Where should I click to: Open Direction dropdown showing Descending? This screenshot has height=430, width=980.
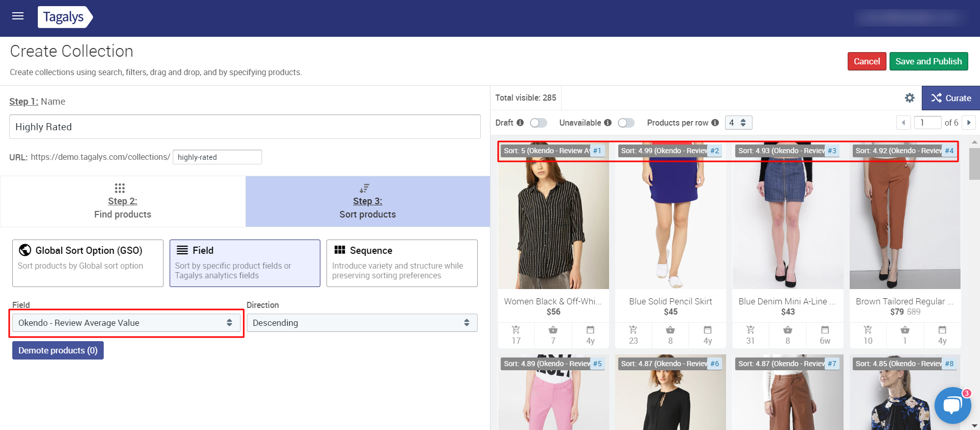[362, 323]
